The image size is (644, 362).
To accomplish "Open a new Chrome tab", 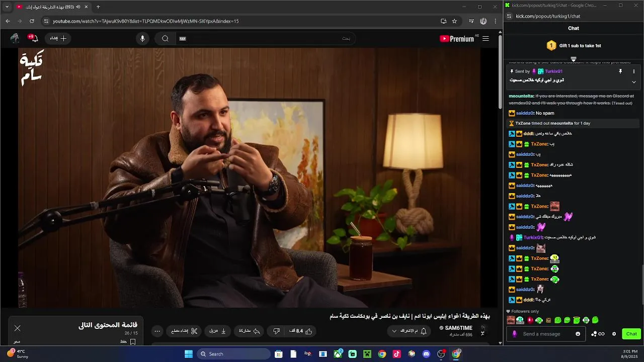I will click(98, 7).
